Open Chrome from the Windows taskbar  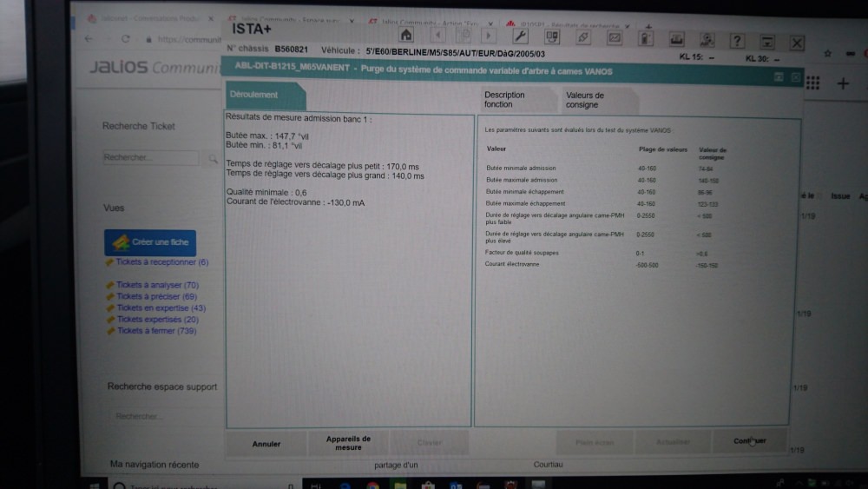(x=372, y=486)
